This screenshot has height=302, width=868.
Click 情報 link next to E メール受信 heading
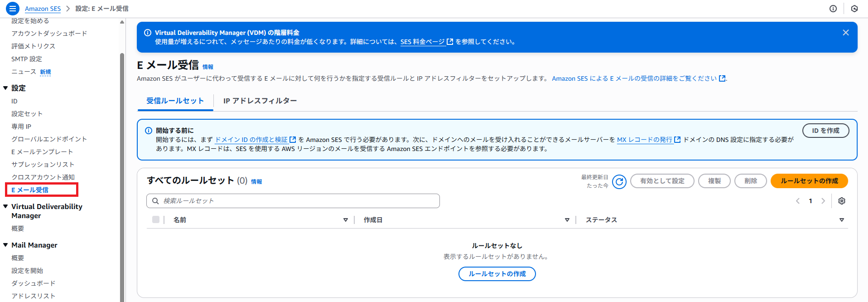pos(208,67)
